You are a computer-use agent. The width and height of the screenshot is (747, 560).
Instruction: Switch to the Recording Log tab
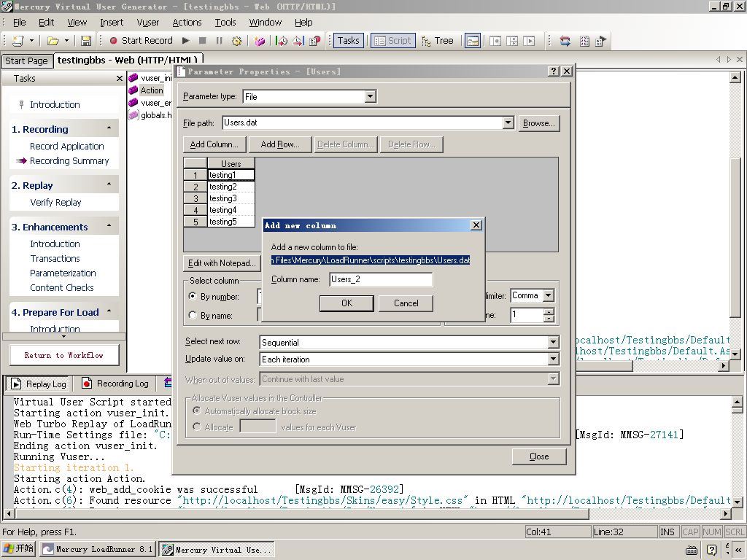116,384
